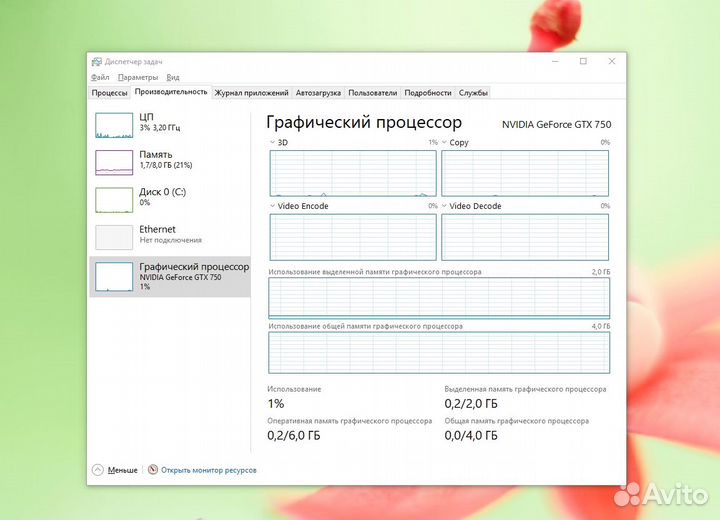720x520 pixels.
Task: Select the Графический процессор sidebar item
Action: (x=170, y=277)
